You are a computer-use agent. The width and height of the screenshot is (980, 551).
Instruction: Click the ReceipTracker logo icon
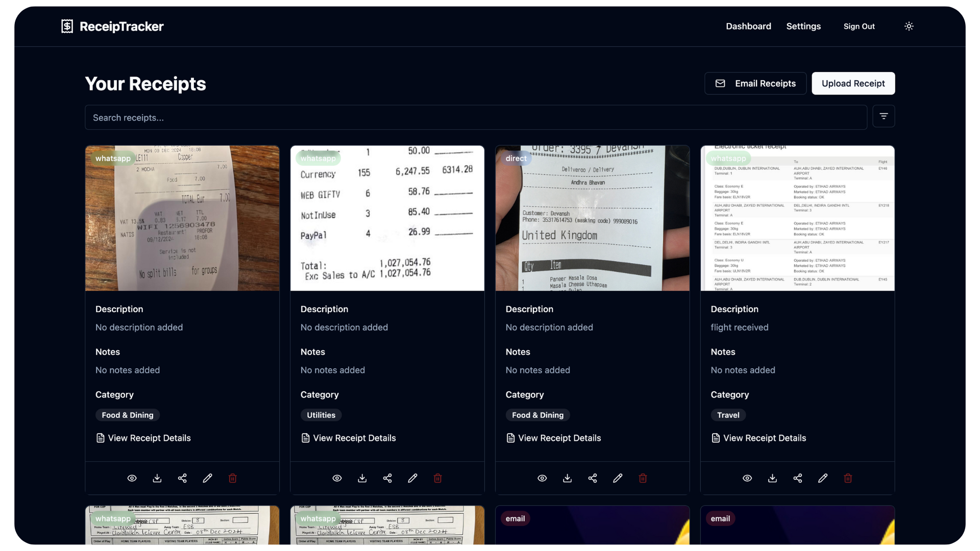tap(67, 26)
